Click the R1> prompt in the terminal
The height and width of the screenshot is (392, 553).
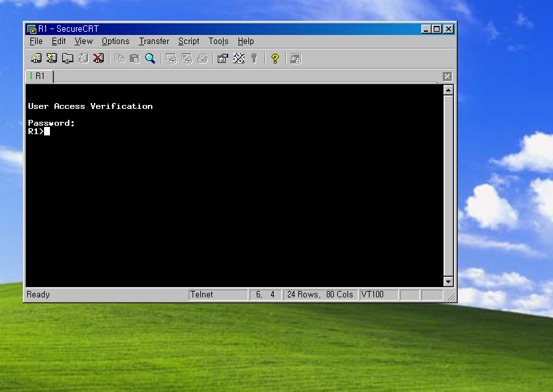[x=36, y=132]
